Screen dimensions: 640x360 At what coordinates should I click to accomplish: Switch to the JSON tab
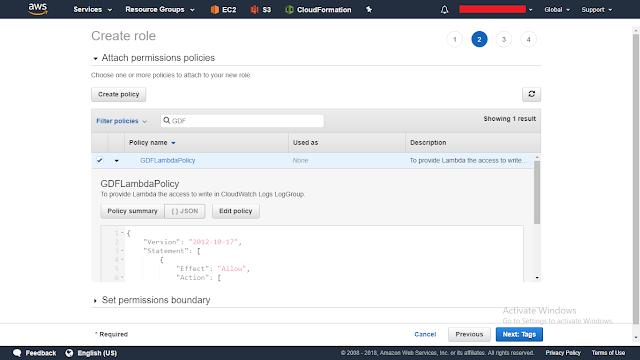184,211
